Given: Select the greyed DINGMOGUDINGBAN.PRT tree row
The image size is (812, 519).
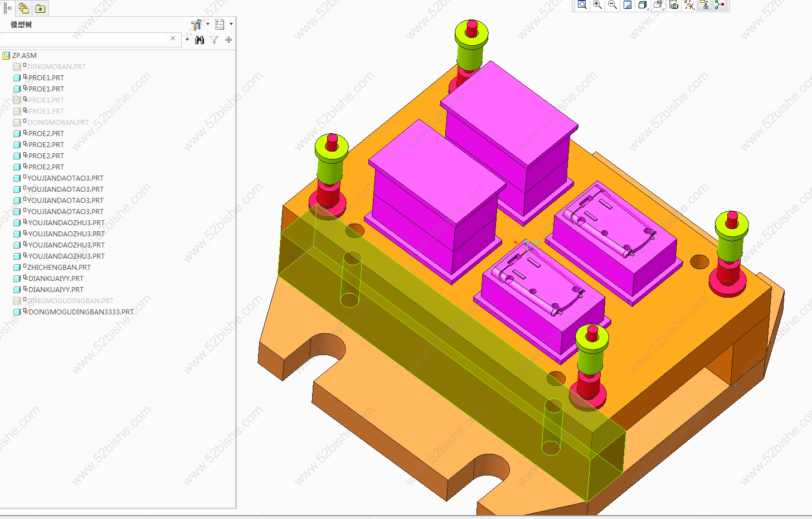Looking at the screenshot, I should pyautogui.click(x=70, y=300).
